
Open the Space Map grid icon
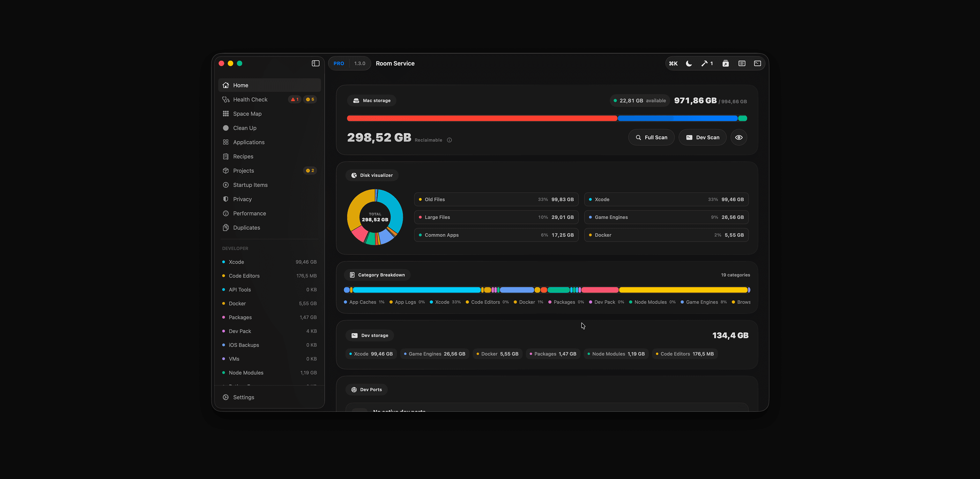pos(226,114)
